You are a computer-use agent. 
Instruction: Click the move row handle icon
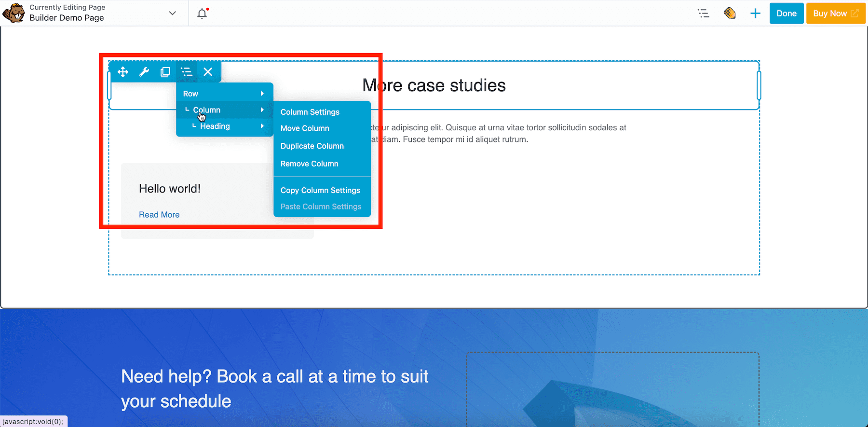click(123, 72)
